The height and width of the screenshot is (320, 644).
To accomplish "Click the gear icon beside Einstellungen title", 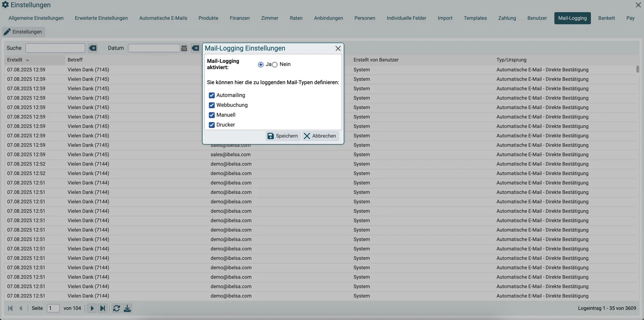I will pyautogui.click(x=5, y=5).
